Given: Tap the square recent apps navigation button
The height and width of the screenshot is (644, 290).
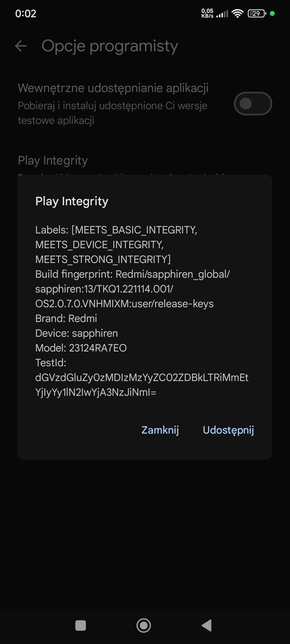Looking at the screenshot, I should 81,625.
